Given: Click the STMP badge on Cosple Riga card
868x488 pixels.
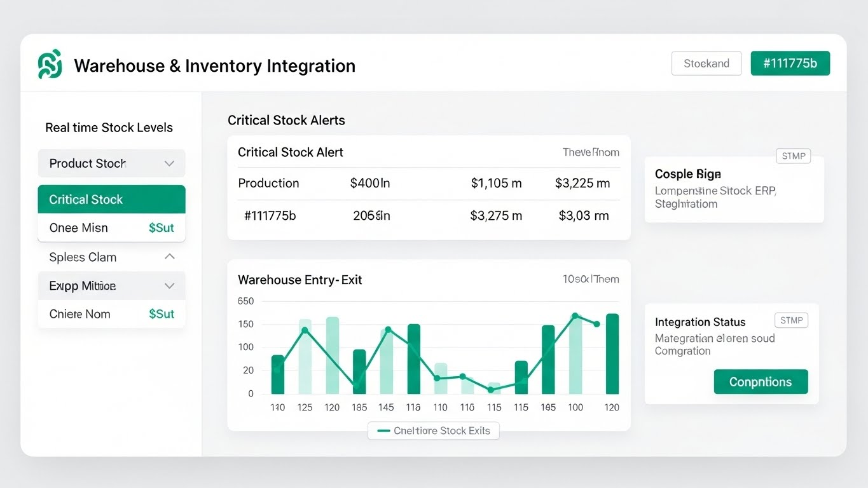Looking at the screenshot, I should (793, 156).
